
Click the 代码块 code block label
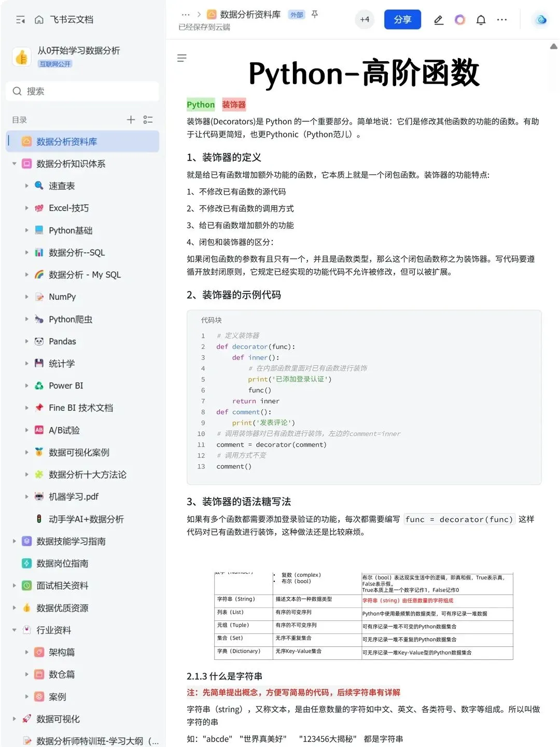pyautogui.click(x=212, y=320)
